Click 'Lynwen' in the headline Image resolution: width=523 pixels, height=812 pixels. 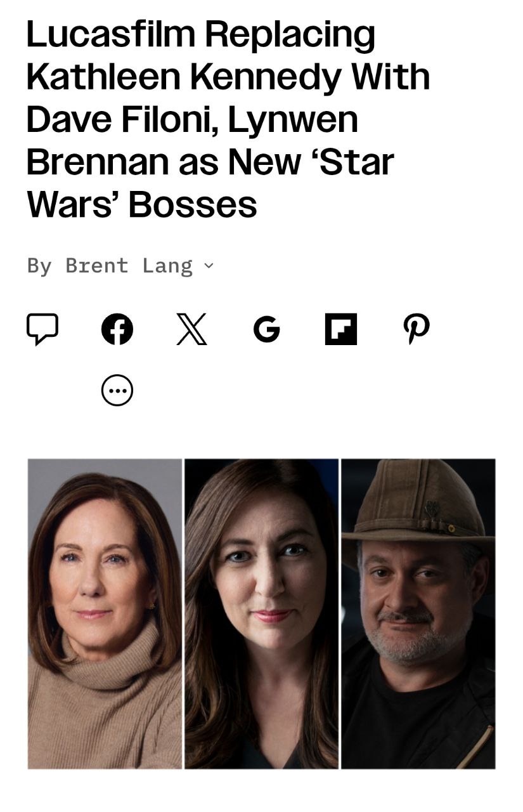[293, 119]
